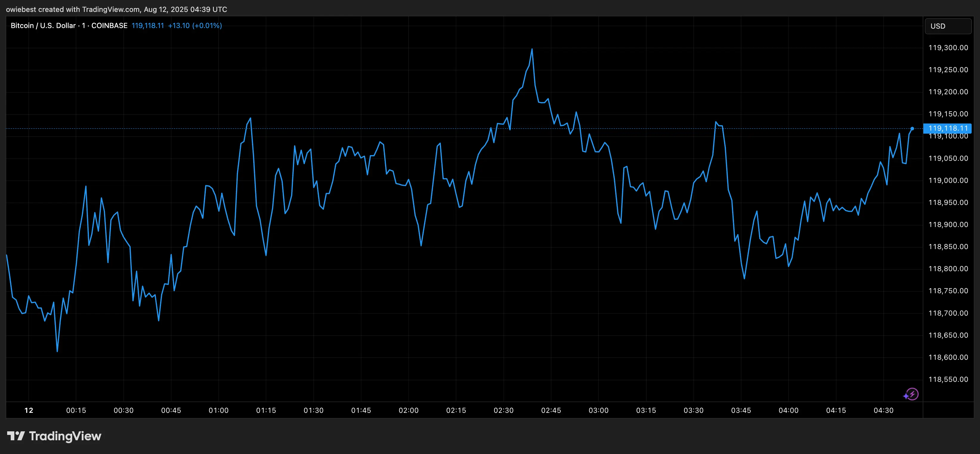
Task: Click the 00:30 time axis label
Action: point(124,410)
